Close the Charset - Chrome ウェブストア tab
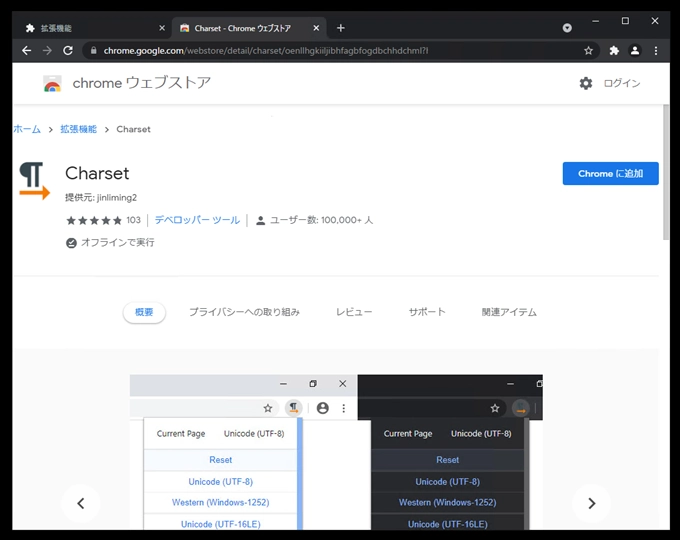This screenshot has height=540, width=680. [x=316, y=28]
